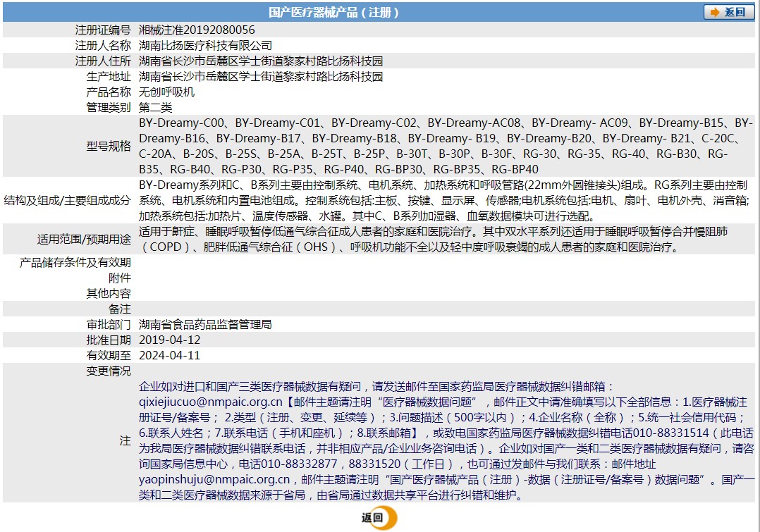Click the yaopinshuju@nmpaic.org.cn email text
Image resolution: width=760 pixels, height=532 pixels.
(214, 480)
